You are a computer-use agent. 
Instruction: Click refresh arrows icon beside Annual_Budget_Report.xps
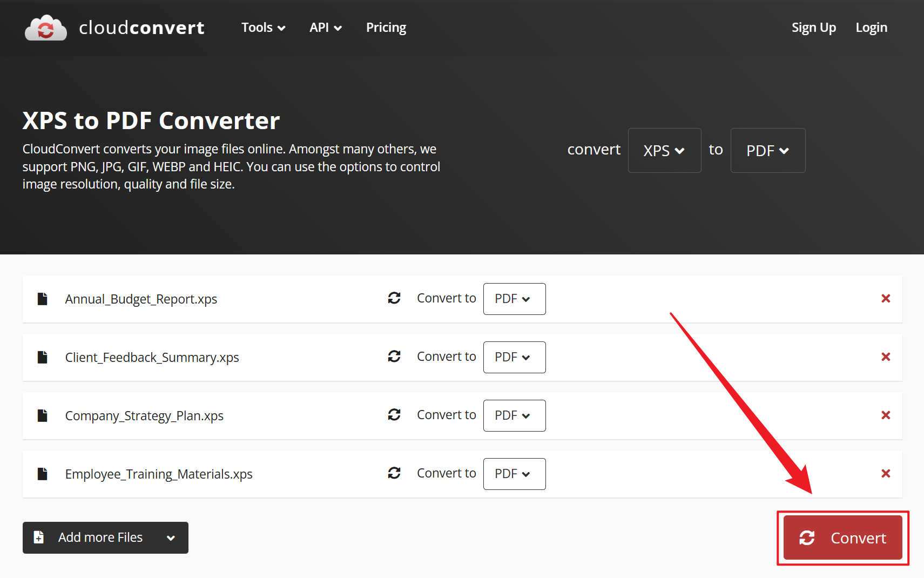click(x=394, y=298)
